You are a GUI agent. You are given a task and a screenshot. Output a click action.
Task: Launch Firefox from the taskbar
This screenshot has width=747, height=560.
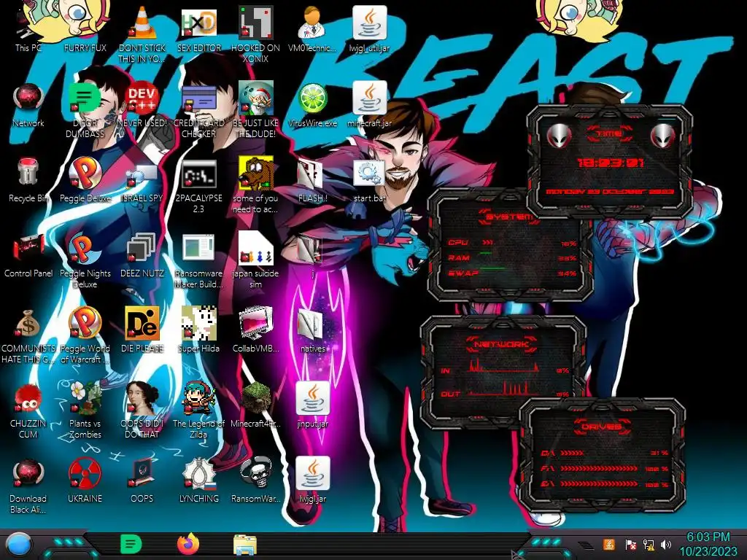click(188, 545)
